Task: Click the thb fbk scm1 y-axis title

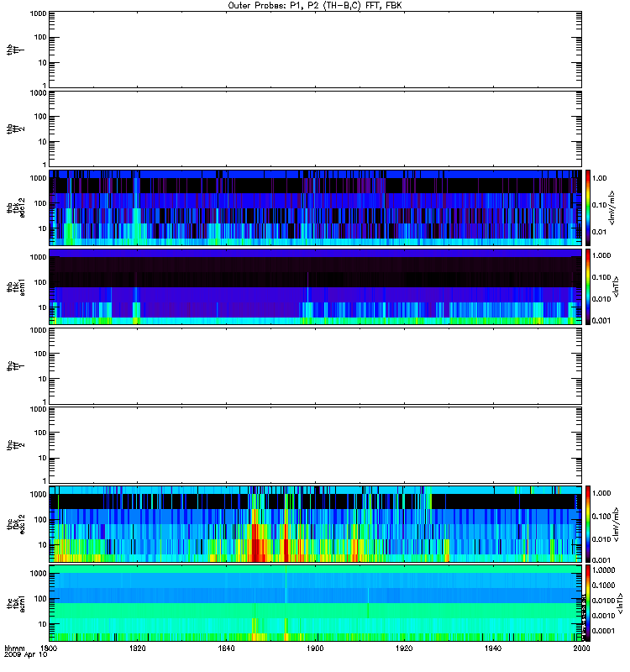Action: pos(16,286)
